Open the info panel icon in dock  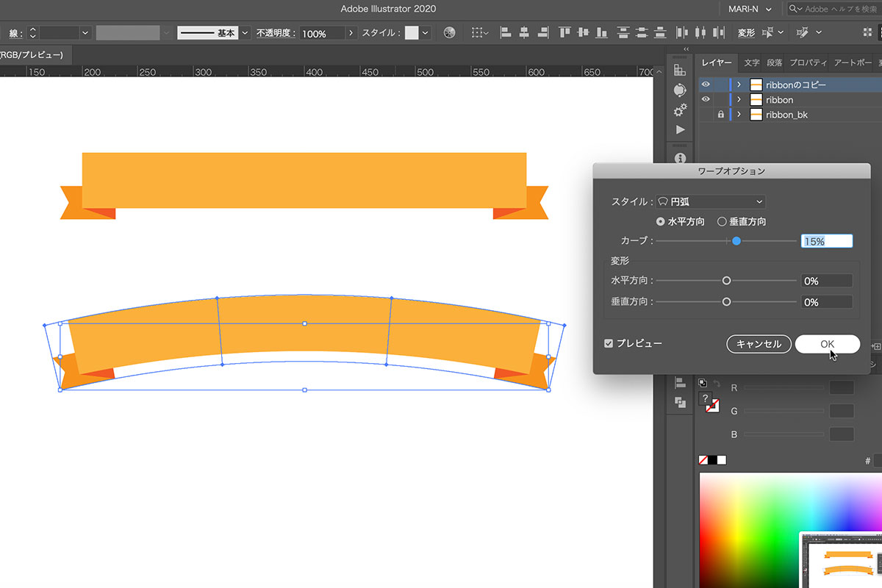(680, 158)
